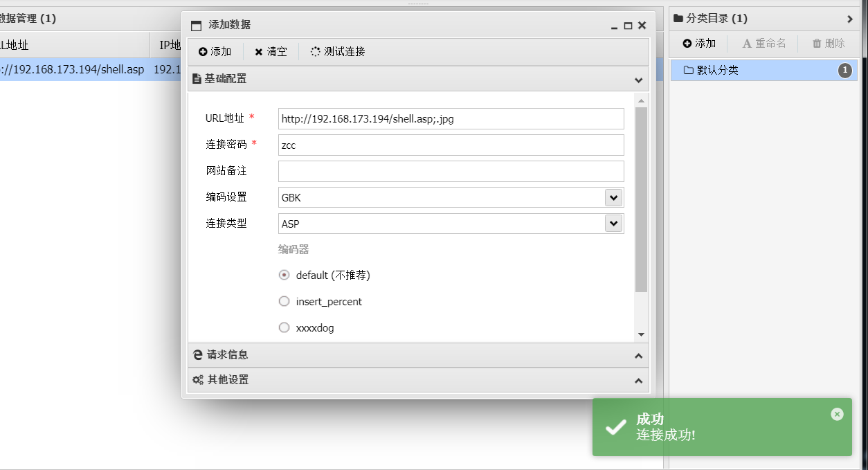Screen dimensions: 868x470
Task: Click the 重命名 rename button
Action: click(764, 43)
